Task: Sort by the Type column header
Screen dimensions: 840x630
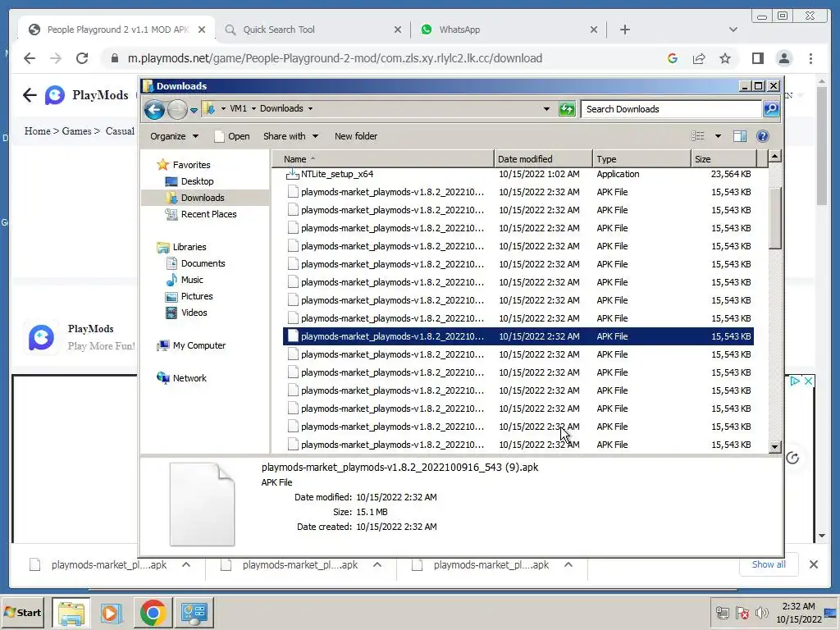Action: point(641,159)
